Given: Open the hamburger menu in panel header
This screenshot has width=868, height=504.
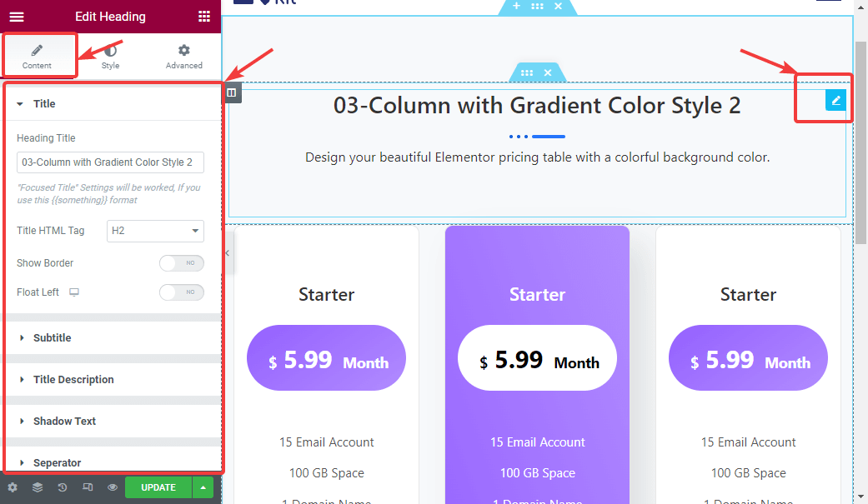Looking at the screenshot, I should click(x=17, y=17).
